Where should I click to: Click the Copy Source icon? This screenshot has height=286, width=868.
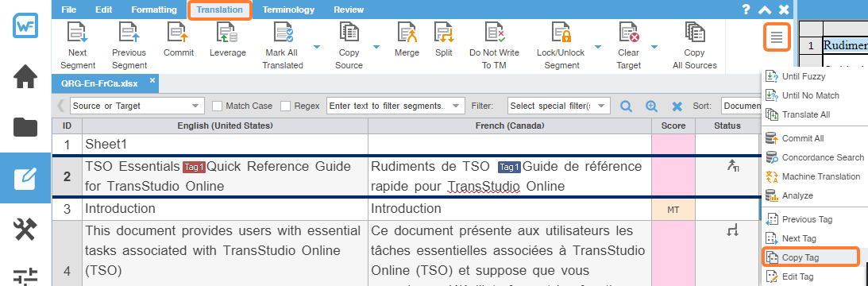[349, 32]
